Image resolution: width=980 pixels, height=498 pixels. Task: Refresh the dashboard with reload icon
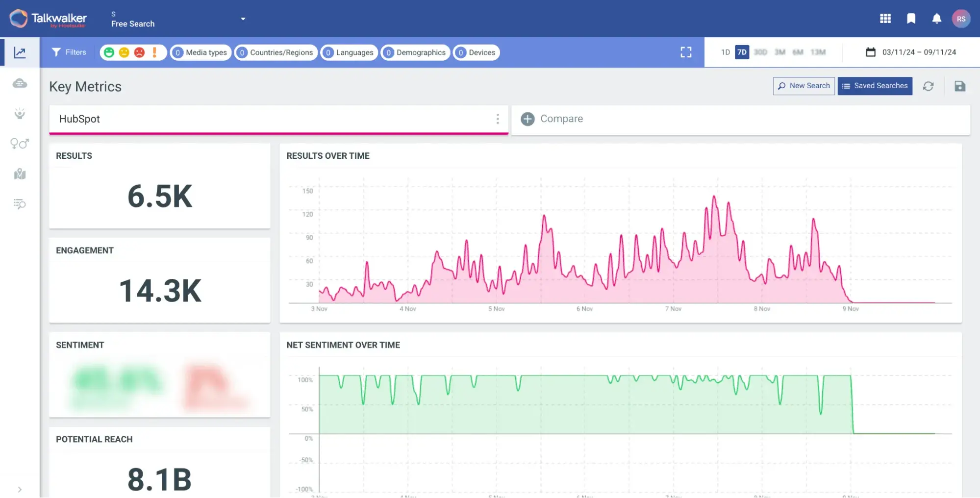928,86
